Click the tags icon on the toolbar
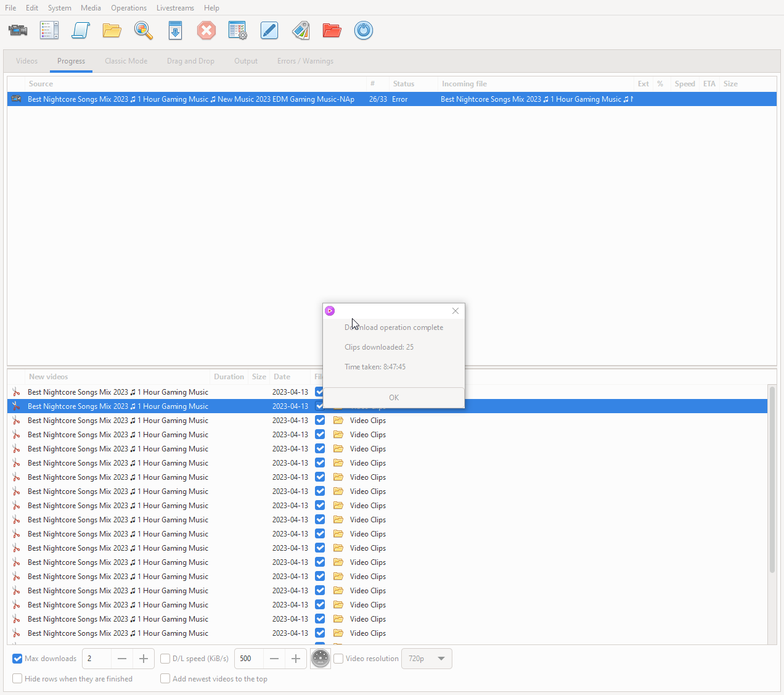This screenshot has height=695, width=784. (301, 30)
